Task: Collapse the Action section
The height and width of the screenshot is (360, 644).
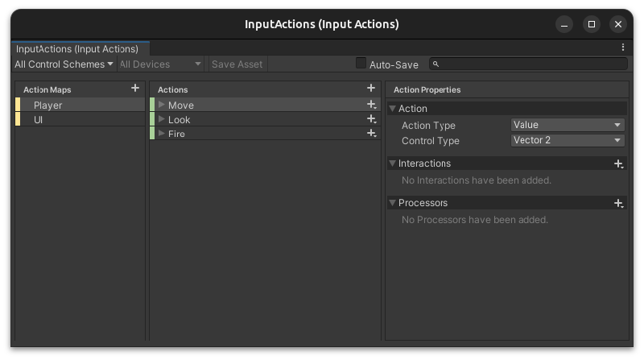Action: point(392,109)
